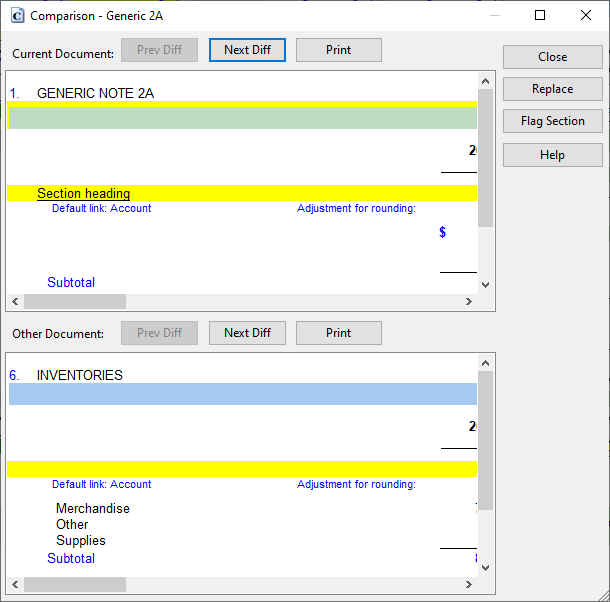The image size is (610, 602).
Task: Click Adjustment for rounding in Other Document
Action: point(356,484)
